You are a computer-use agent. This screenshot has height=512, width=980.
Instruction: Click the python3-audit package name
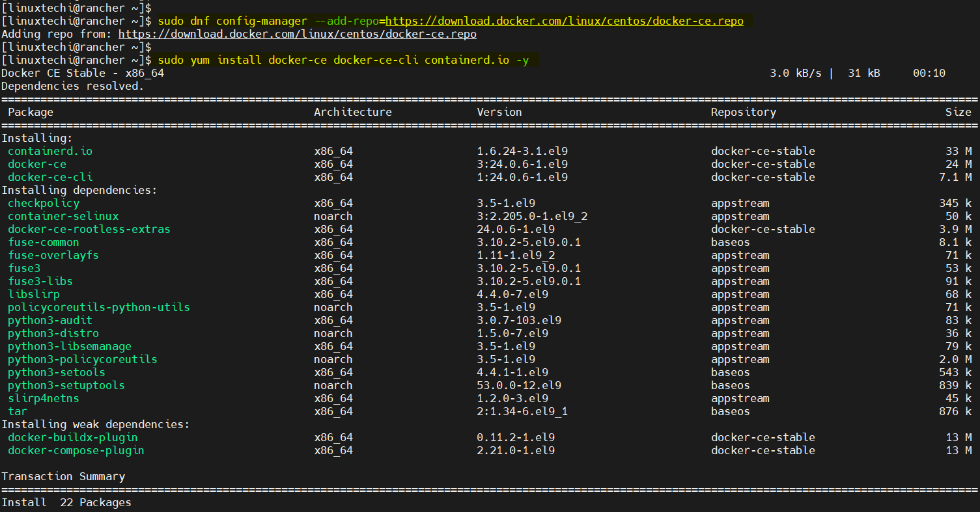50,320
